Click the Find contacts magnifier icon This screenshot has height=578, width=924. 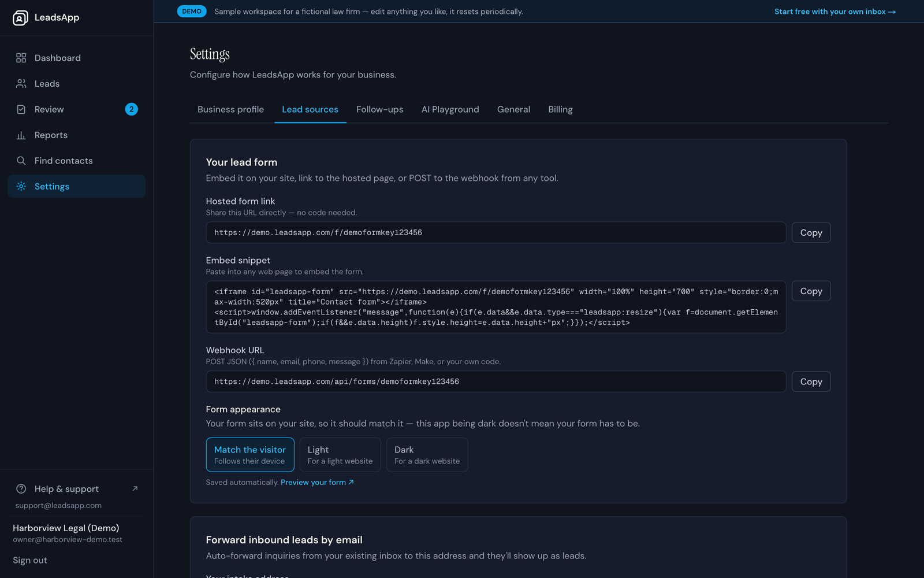click(21, 161)
